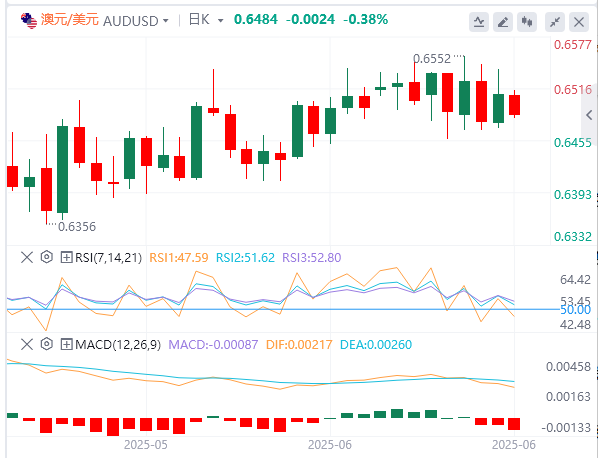Click the shrink chart arrows icon
The width and height of the screenshot is (598, 458).
tap(555, 22)
